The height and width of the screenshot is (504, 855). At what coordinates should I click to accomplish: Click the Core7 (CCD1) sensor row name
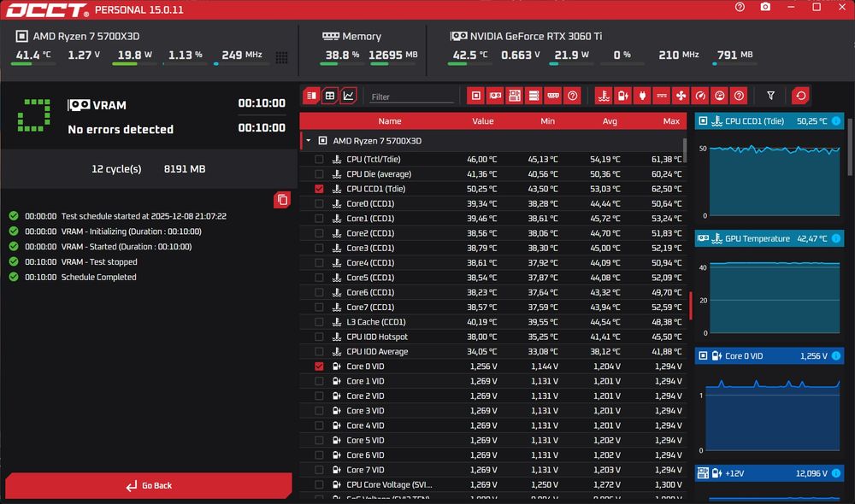[x=370, y=308]
